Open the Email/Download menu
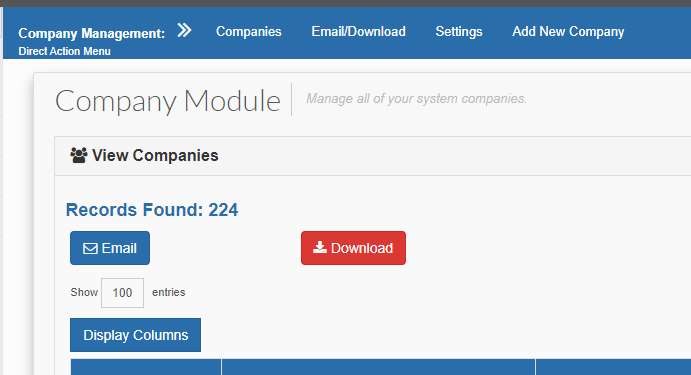 click(x=358, y=31)
